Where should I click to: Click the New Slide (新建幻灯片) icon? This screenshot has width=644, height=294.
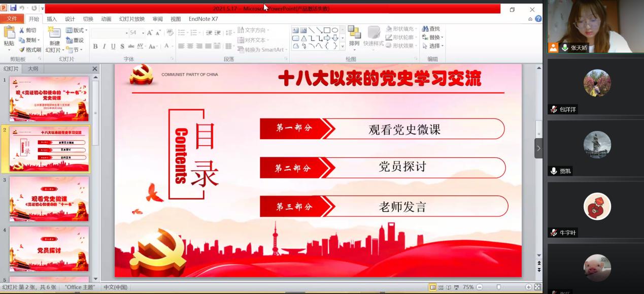tap(54, 32)
